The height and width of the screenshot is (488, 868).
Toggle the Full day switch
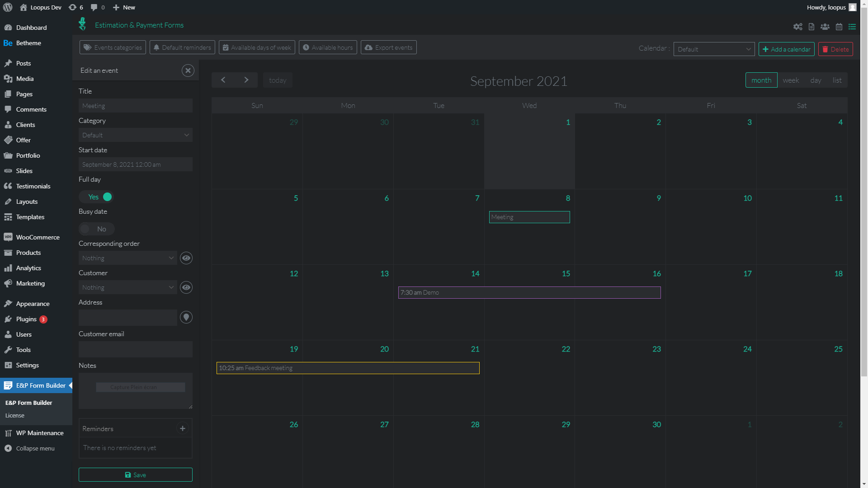coord(97,197)
